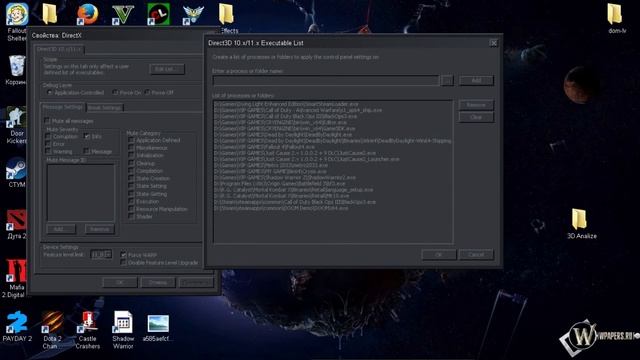Check the Cleanup mute category
Image resolution: width=640 pixels, height=360 pixels.
(x=131, y=163)
